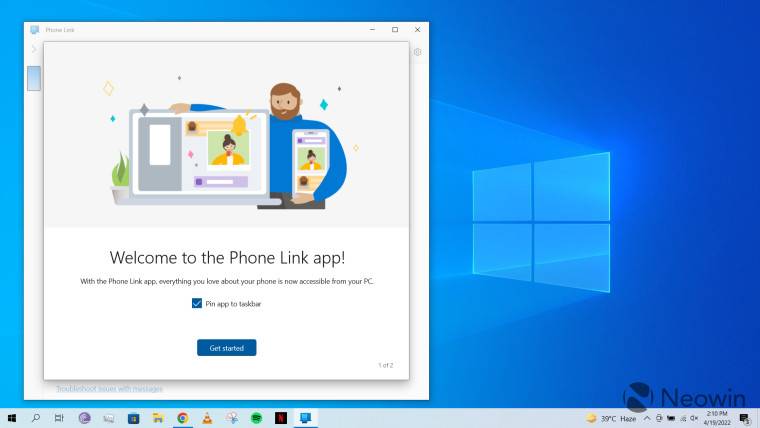Maximize the Phone Link window
The image size is (760, 428).
click(395, 30)
